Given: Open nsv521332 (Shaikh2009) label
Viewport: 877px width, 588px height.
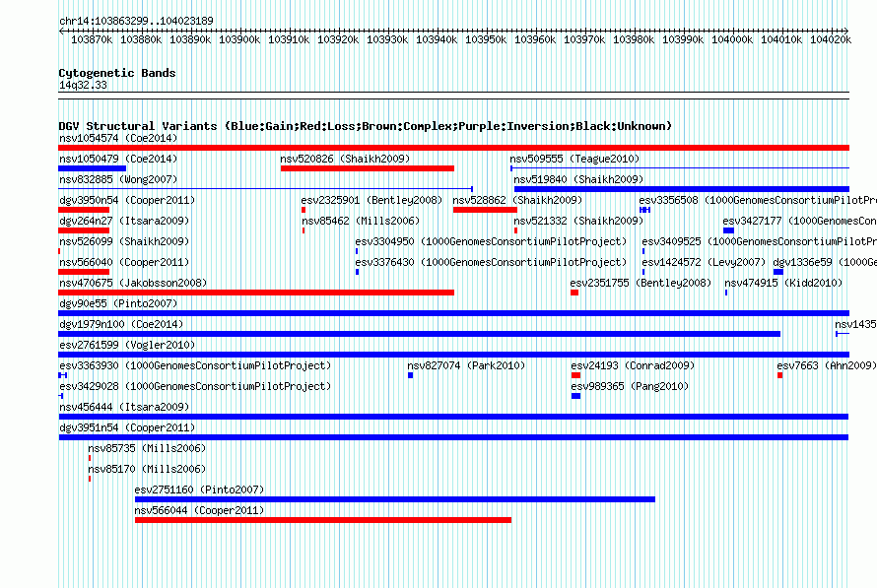Looking at the screenshot, I should [578, 221].
